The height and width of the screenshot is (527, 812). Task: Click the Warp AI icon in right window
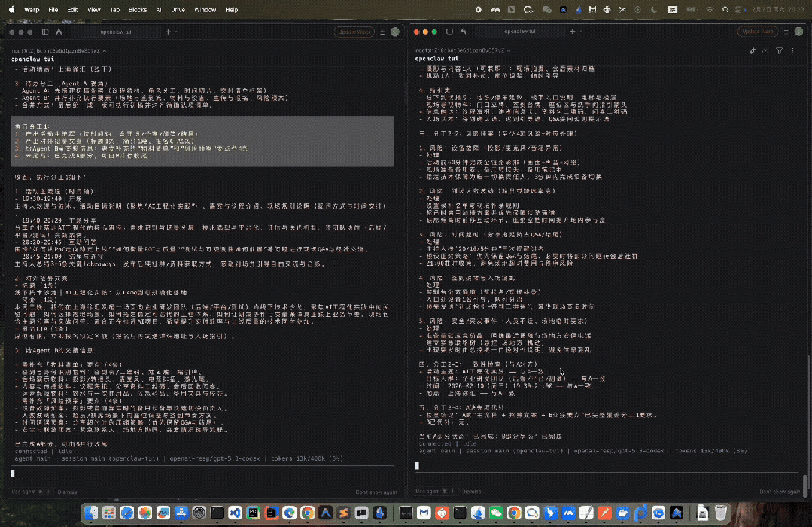click(x=463, y=32)
